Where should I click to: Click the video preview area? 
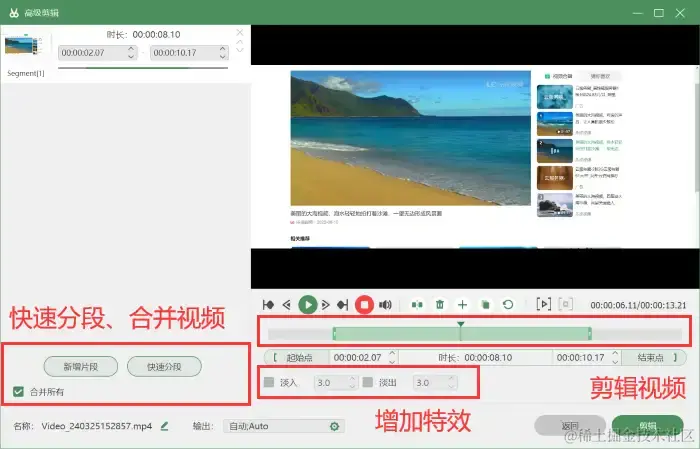click(x=475, y=157)
